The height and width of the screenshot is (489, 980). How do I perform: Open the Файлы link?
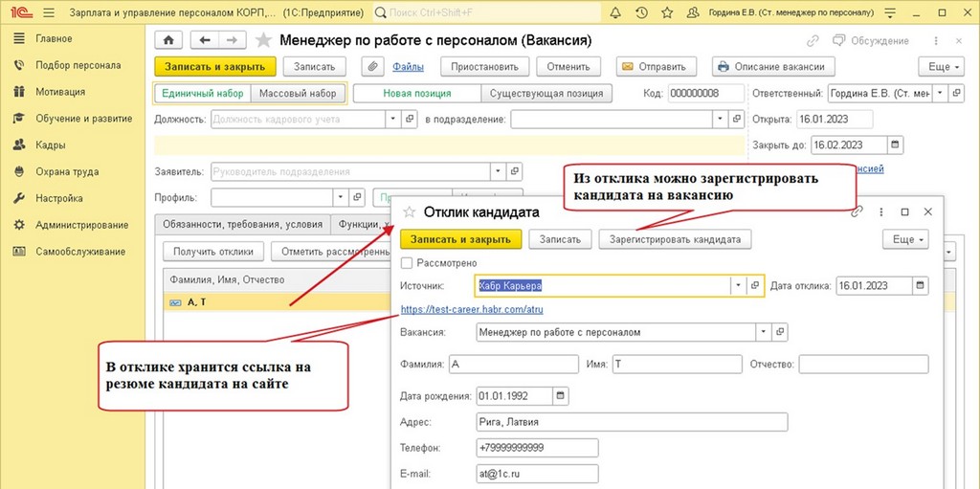pyautogui.click(x=408, y=67)
